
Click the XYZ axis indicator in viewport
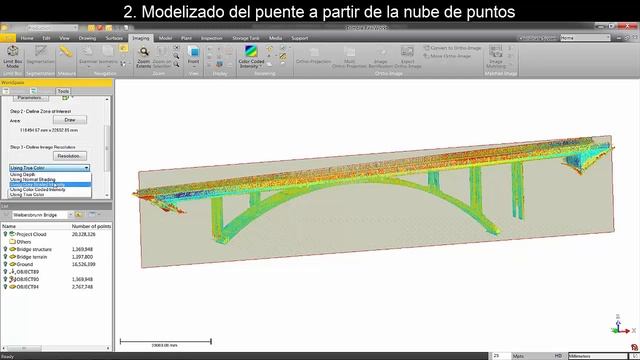pyautogui.click(x=622, y=324)
